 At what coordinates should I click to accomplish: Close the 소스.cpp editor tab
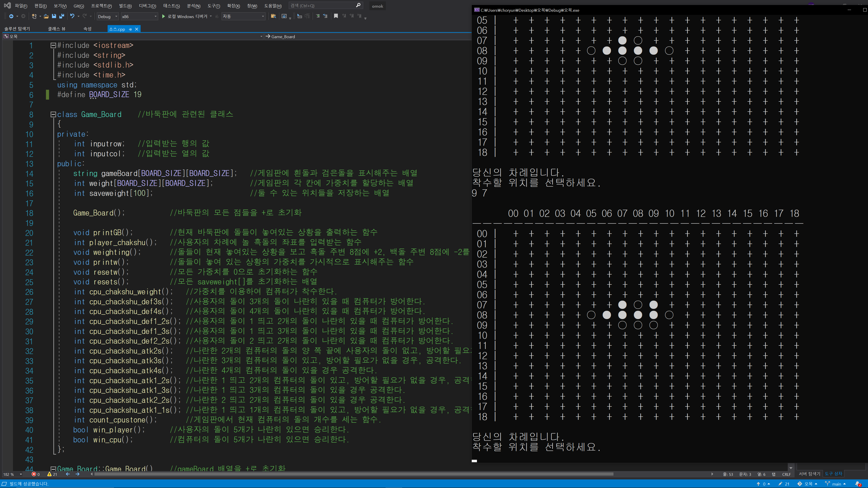coord(136,29)
